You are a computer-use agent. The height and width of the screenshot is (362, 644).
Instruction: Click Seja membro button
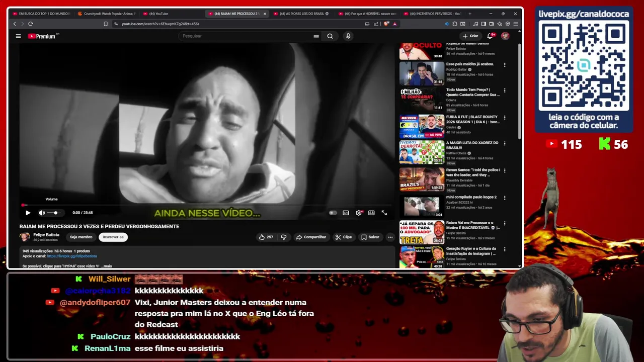pos(81,237)
